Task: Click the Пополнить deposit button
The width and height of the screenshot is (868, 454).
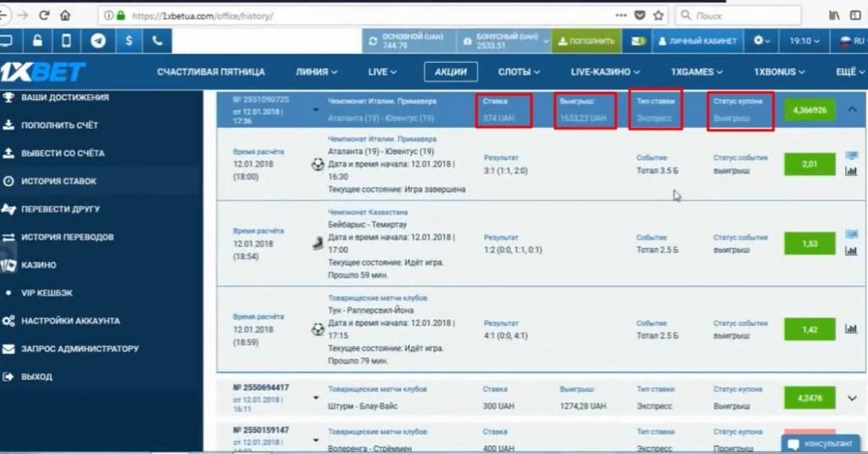Action: point(587,42)
